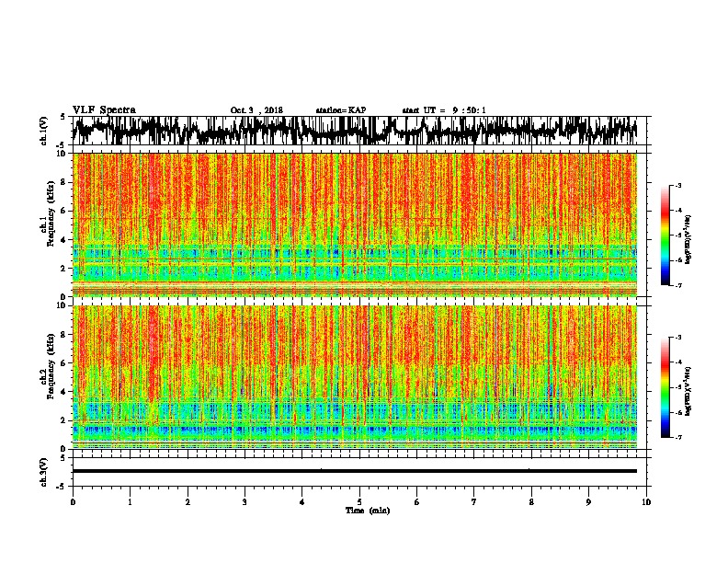Click the "3" tick on the time axis
This screenshot has height=563, width=728.
[245, 502]
